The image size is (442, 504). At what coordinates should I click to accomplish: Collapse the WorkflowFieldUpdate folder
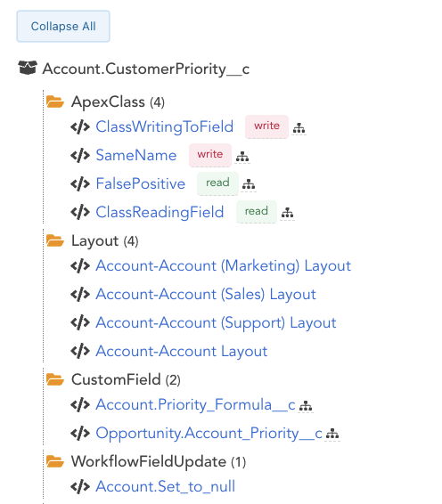[x=55, y=461]
